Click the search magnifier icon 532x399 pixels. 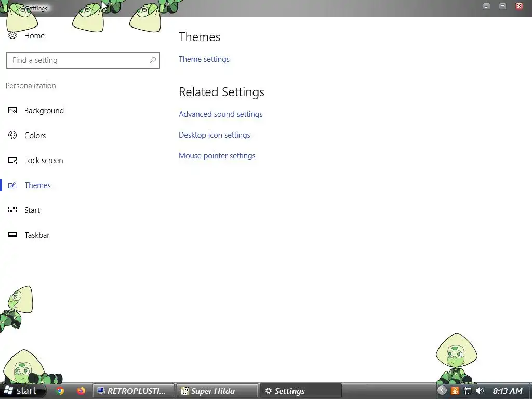(153, 60)
